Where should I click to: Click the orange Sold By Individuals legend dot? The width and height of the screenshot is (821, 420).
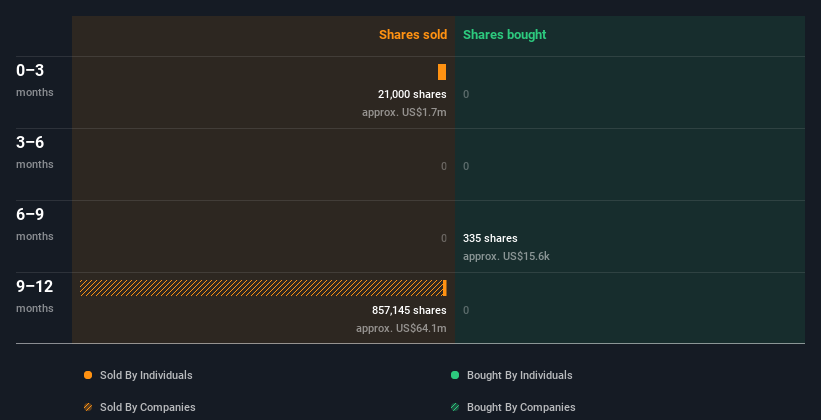(x=88, y=375)
